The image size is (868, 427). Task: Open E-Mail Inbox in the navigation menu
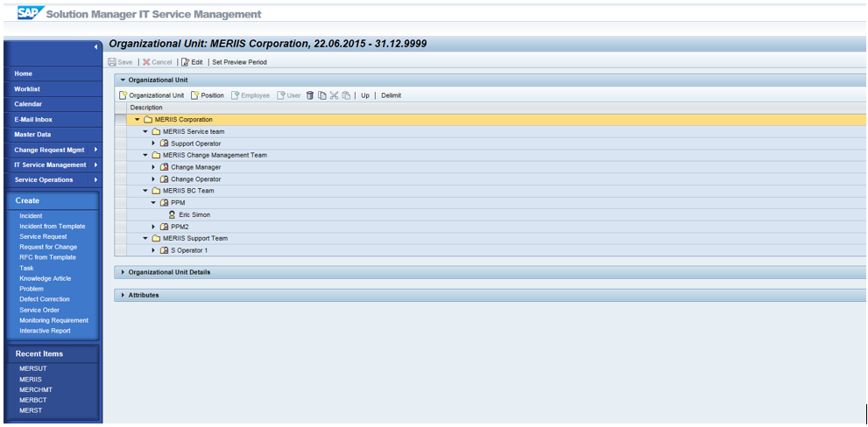coord(33,120)
